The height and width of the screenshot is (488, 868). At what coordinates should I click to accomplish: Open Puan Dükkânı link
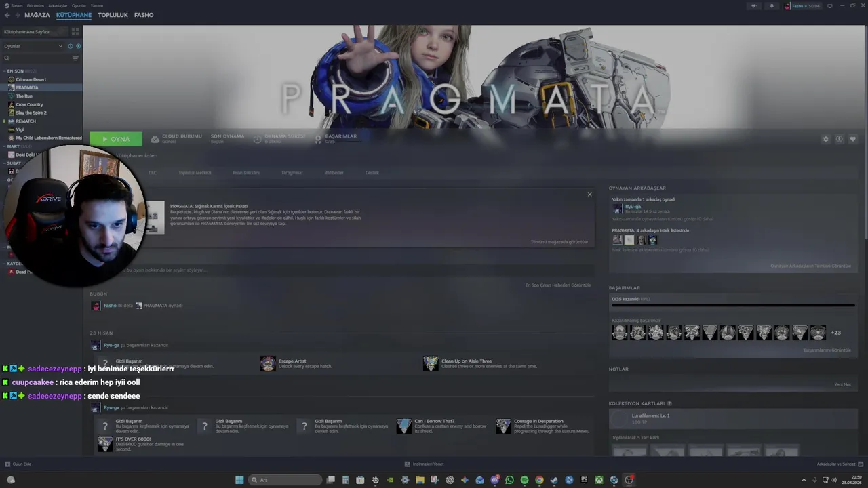point(246,173)
